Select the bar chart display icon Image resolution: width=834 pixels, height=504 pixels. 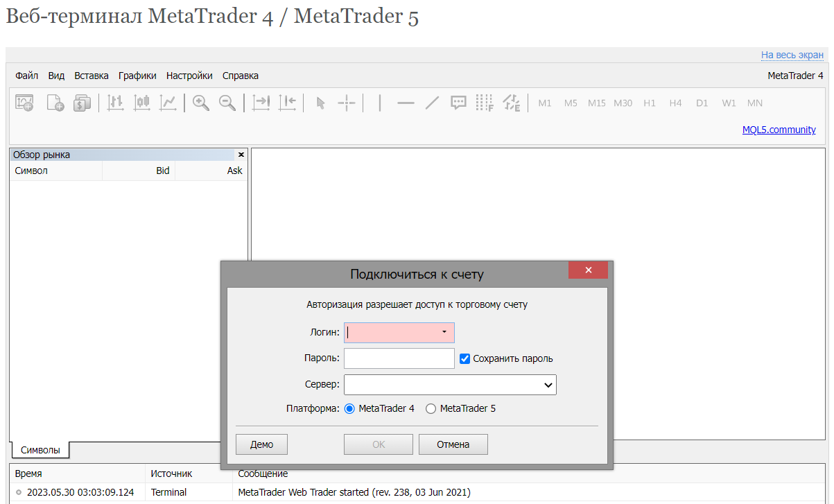pyautogui.click(x=115, y=103)
